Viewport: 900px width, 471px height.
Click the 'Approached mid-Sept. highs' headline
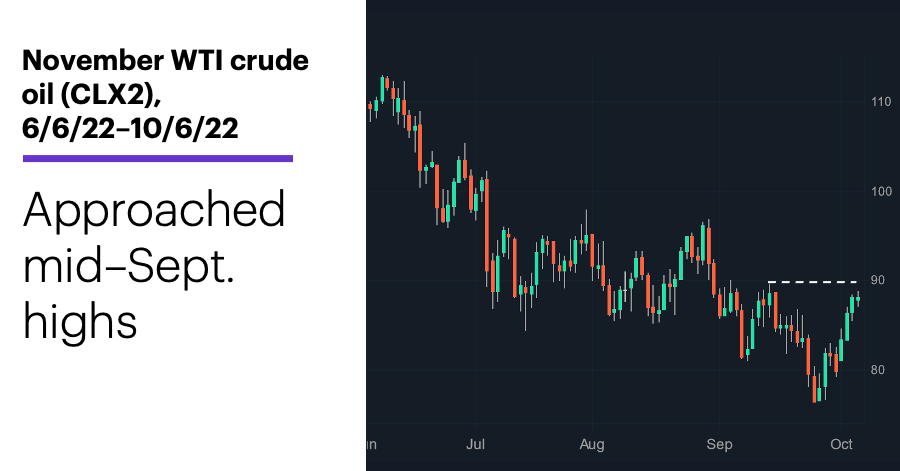pyautogui.click(x=154, y=266)
